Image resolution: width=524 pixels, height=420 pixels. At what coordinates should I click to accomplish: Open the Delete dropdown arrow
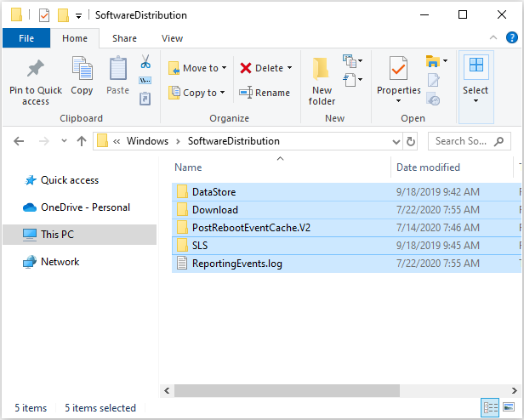tap(289, 68)
